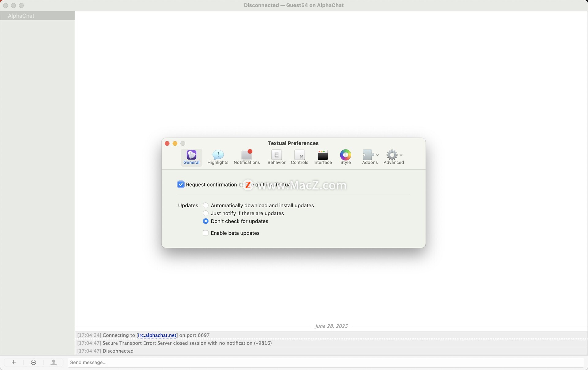Close the Textual Preferences window
Screen dimensions: 588x370
pyautogui.click(x=167, y=143)
